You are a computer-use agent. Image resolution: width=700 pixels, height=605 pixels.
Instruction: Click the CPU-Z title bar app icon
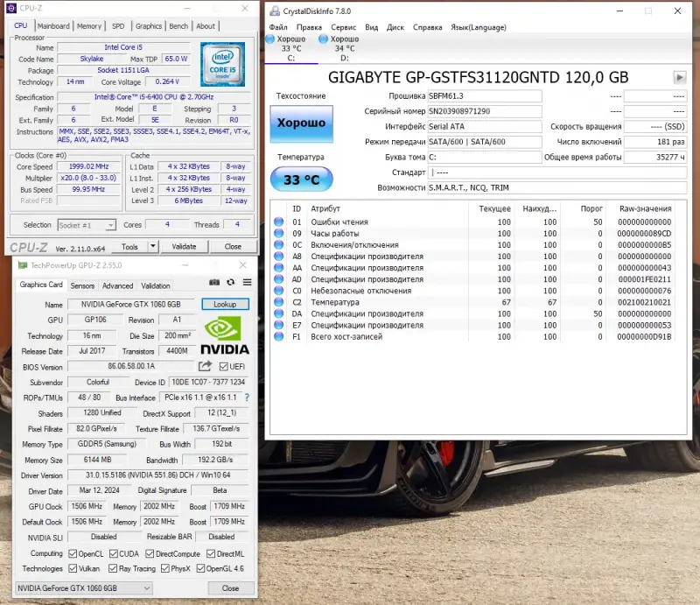coord(11,8)
